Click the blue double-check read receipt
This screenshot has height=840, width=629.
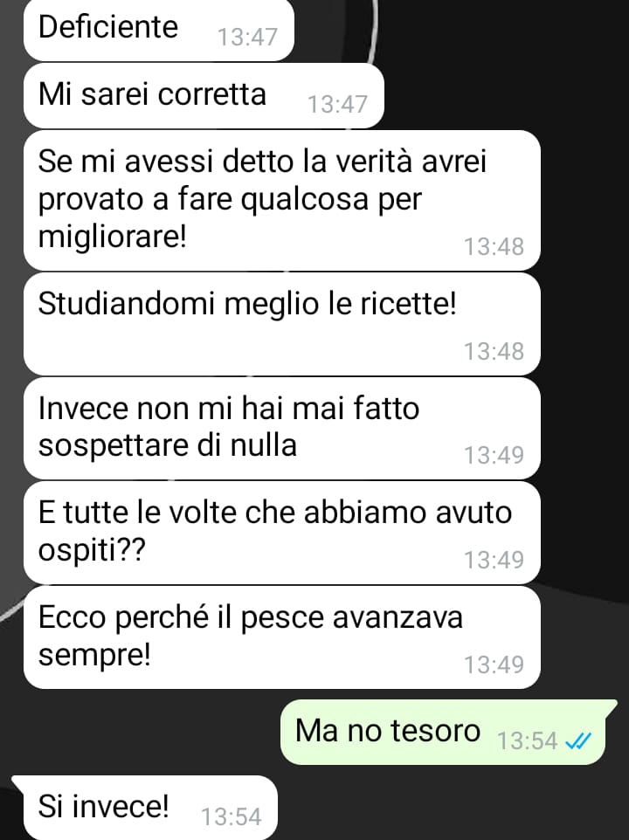(x=578, y=740)
